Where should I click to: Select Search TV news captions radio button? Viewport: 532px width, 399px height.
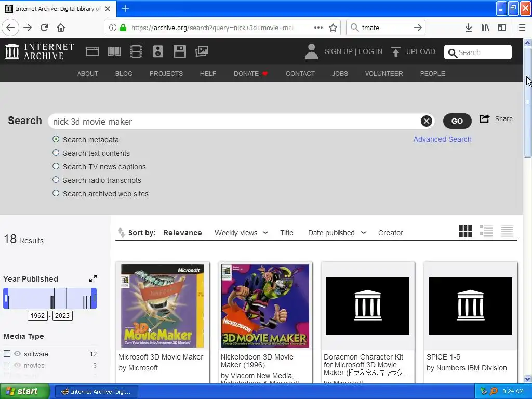[56, 166]
